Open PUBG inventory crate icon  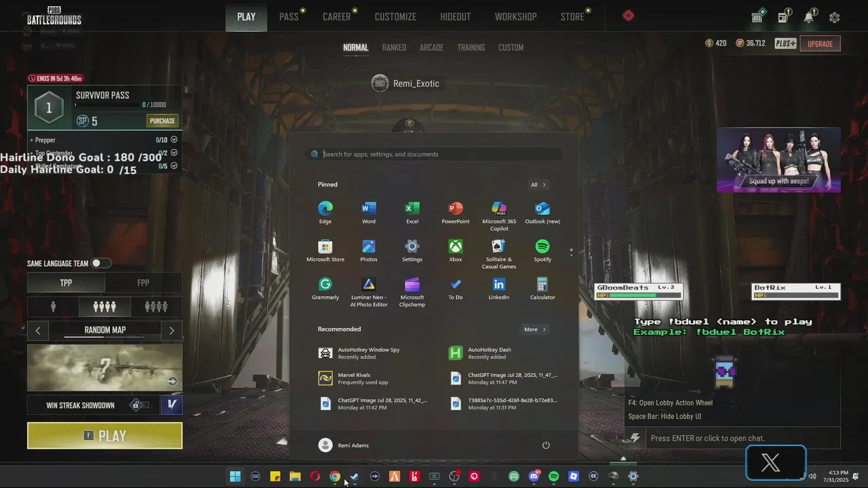(757, 17)
